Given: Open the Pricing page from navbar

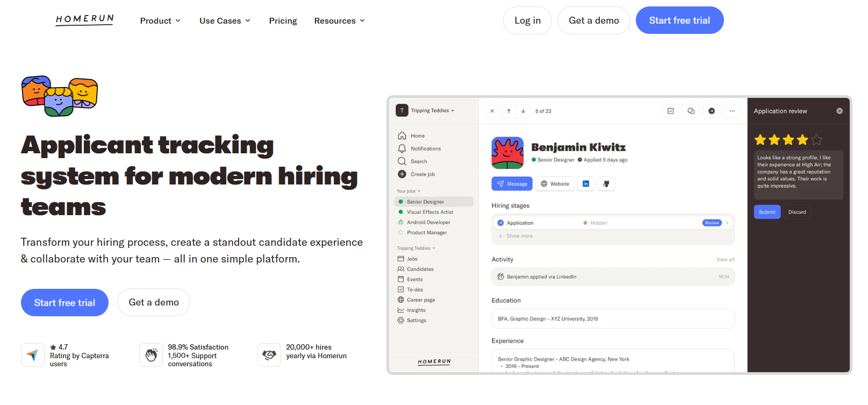Looking at the screenshot, I should point(283,20).
